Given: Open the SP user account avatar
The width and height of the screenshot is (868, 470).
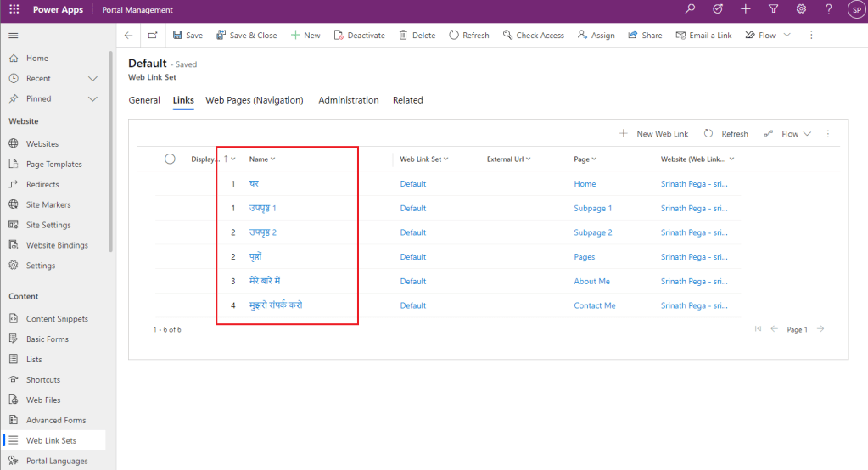Looking at the screenshot, I should 855,9.
